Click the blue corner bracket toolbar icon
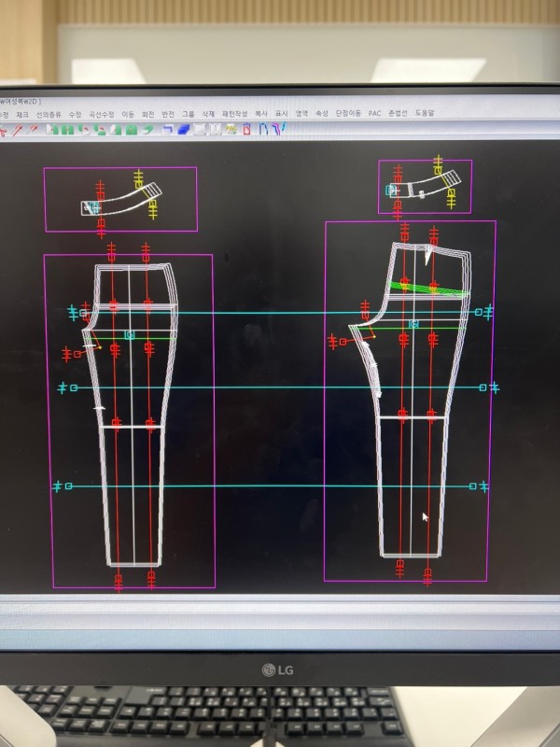Screen dimensions: 560x747 click(x=168, y=130)
